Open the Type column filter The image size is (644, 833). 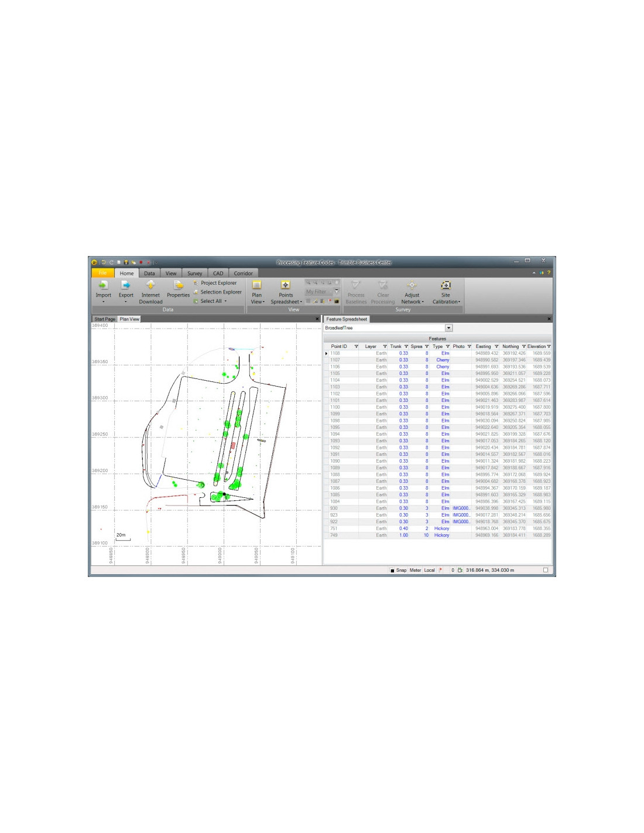pyautogui.click(x=448, y=347)
